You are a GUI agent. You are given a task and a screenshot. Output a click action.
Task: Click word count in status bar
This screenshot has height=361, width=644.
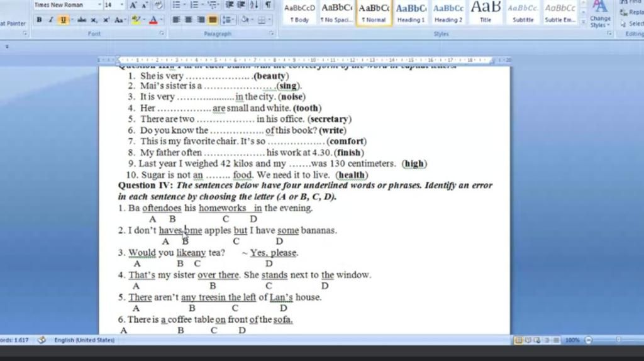click(14, 340)
